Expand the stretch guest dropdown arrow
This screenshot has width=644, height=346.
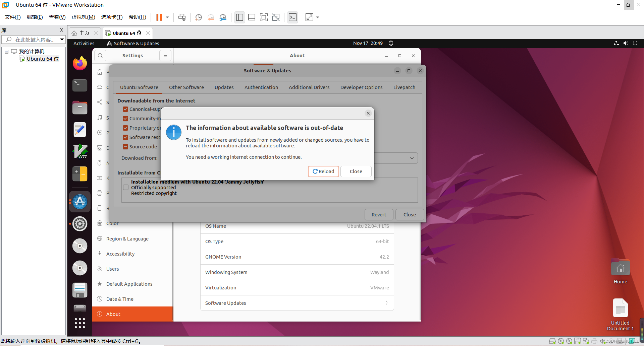tap(317, 17)
